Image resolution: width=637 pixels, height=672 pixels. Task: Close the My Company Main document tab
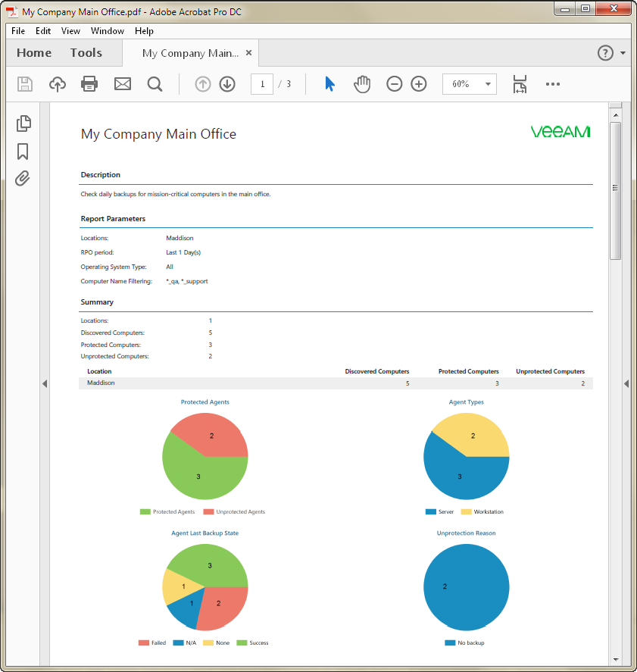248,53
